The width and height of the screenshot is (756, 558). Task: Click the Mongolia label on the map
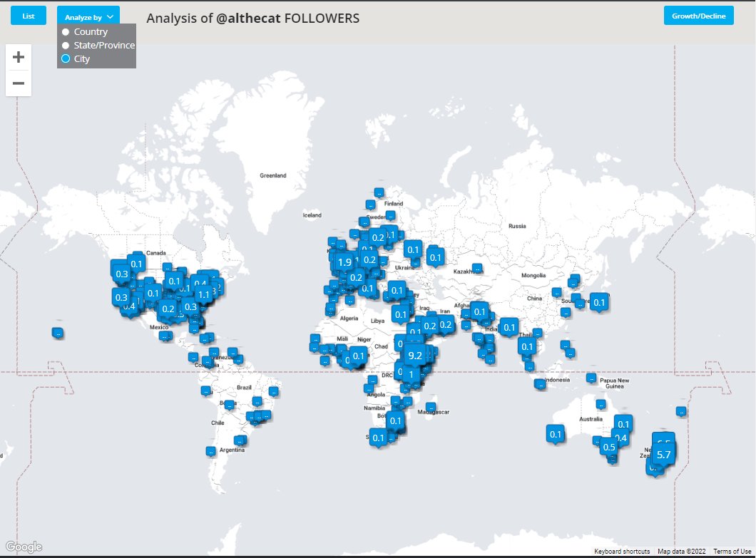click(x=533, y=276)
